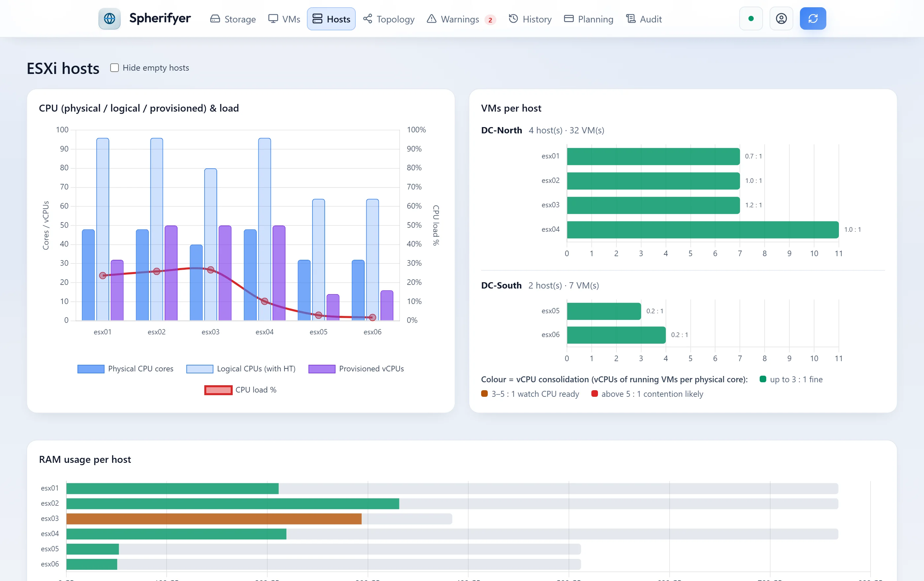Click the Spherifyer globe logo icon

coord(109,18)
